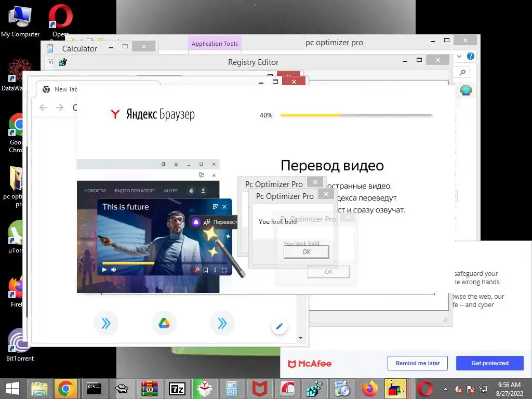Click the faded OK button in ghost dialog
The width and height of the screenshot is (532, 399).
point(328,272)
